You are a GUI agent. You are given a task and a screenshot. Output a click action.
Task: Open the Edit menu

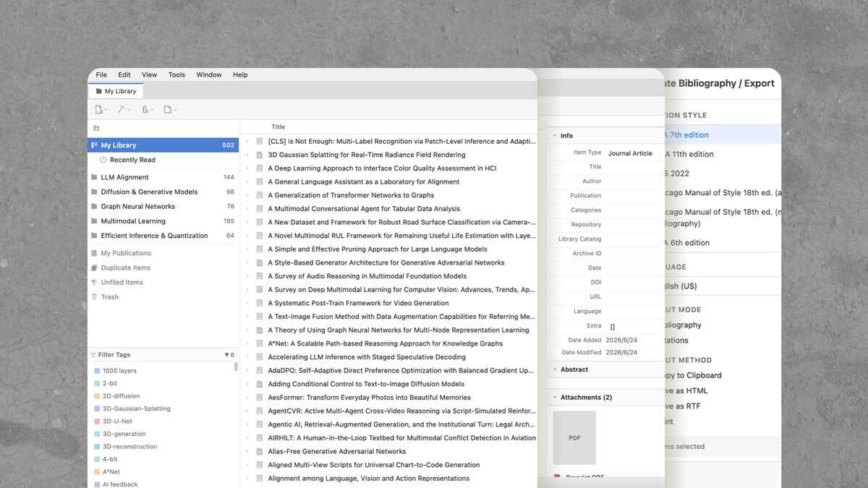click(x=124, y=74)
